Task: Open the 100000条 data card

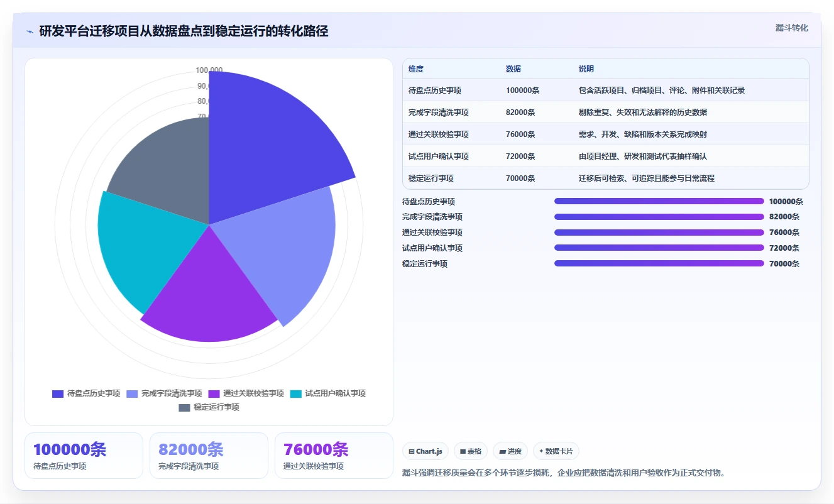Action: 84,456
